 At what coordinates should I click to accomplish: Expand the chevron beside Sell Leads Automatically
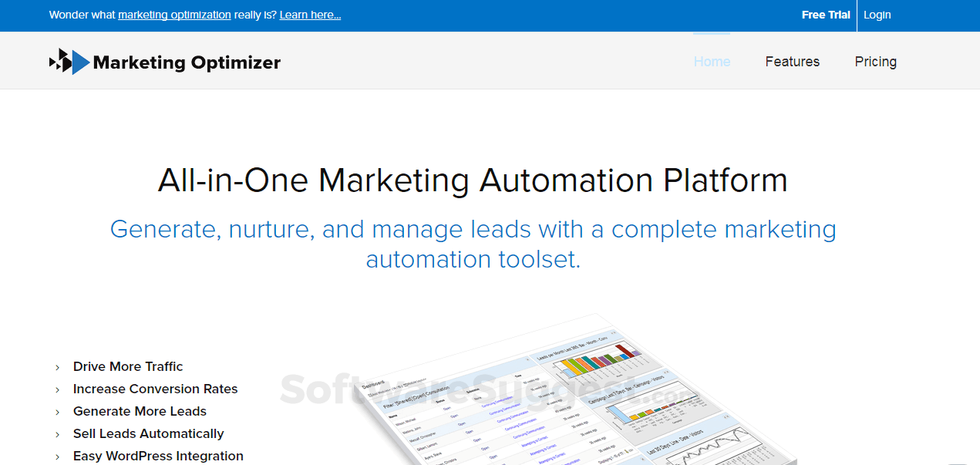(57, 433)
